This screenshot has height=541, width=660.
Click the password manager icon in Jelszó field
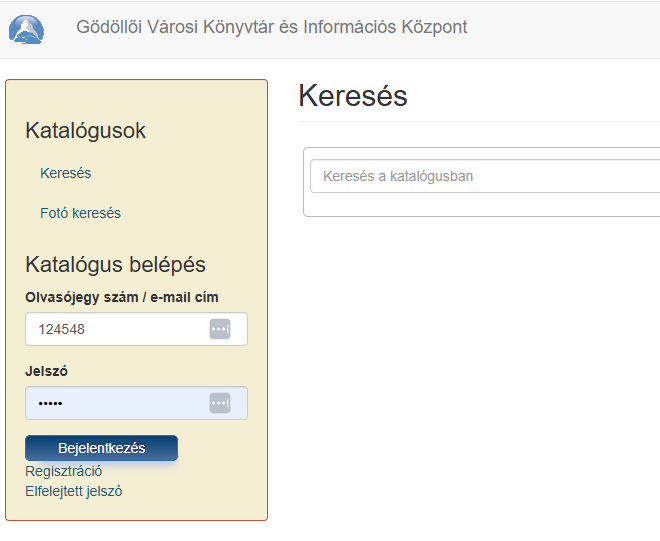coord(220,403)
